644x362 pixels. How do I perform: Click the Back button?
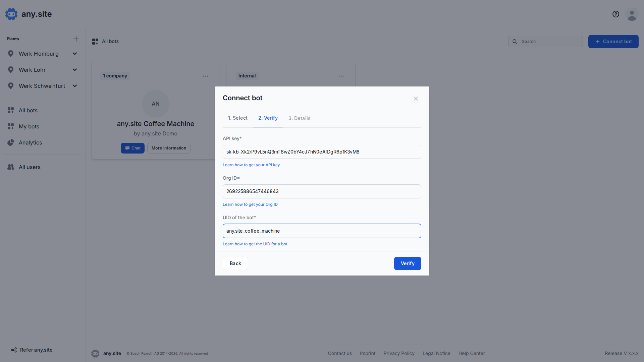[235, 263]
